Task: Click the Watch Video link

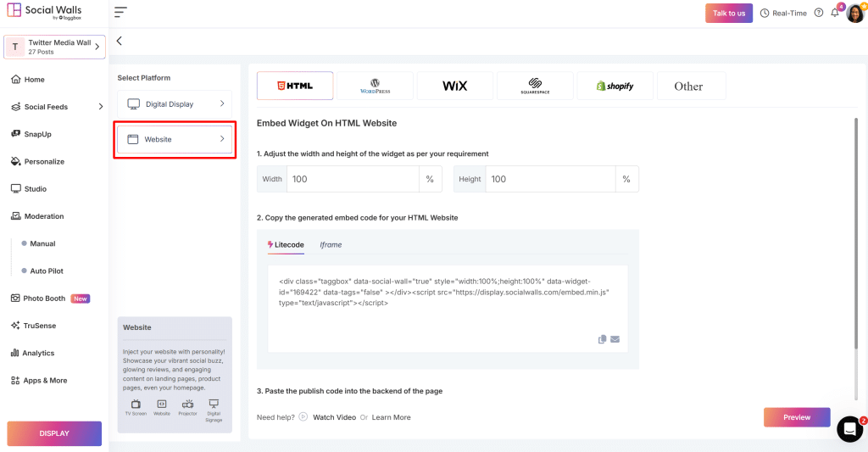Action: (334, 417)
